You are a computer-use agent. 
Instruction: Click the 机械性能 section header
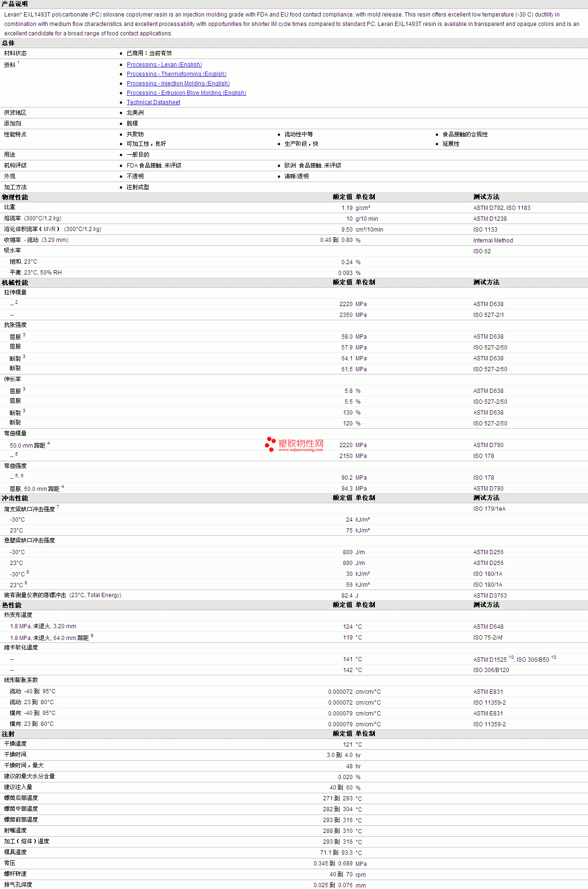click(x=15, y=282)
